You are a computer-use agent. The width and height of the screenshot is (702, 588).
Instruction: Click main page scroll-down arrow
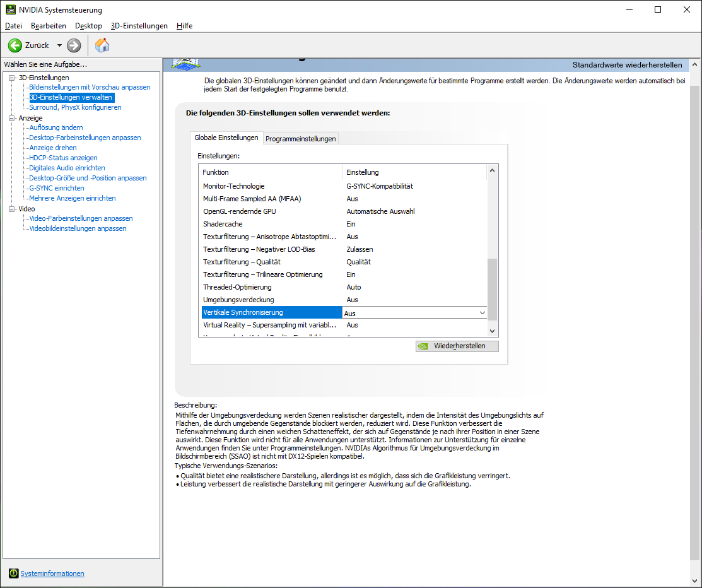click(694, 581)
